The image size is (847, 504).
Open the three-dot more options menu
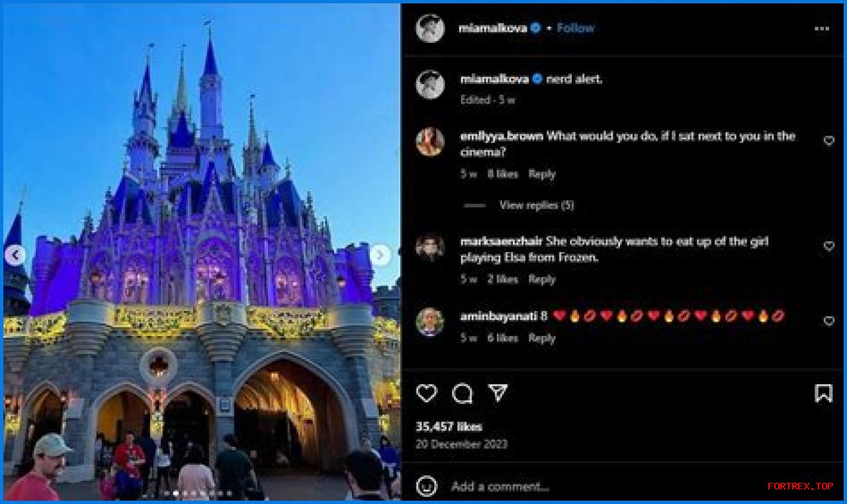coord(822,28)
